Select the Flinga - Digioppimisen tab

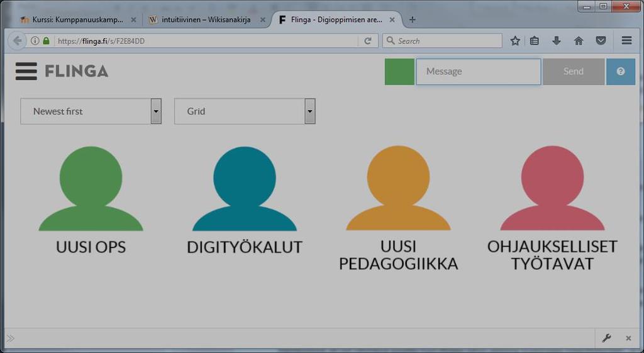pyautogui.click(x=336, y=20)
